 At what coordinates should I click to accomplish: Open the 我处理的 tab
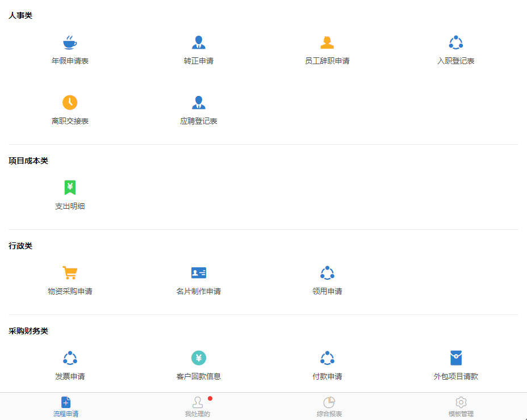pyautogui.click(x=198, y=407)
